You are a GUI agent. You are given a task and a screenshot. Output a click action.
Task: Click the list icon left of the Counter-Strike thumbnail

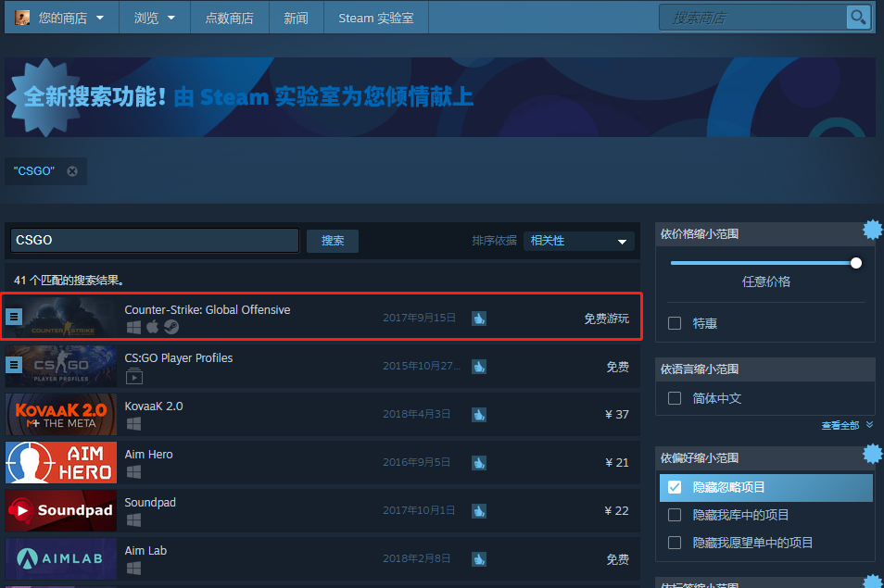(x=13, y=317)
